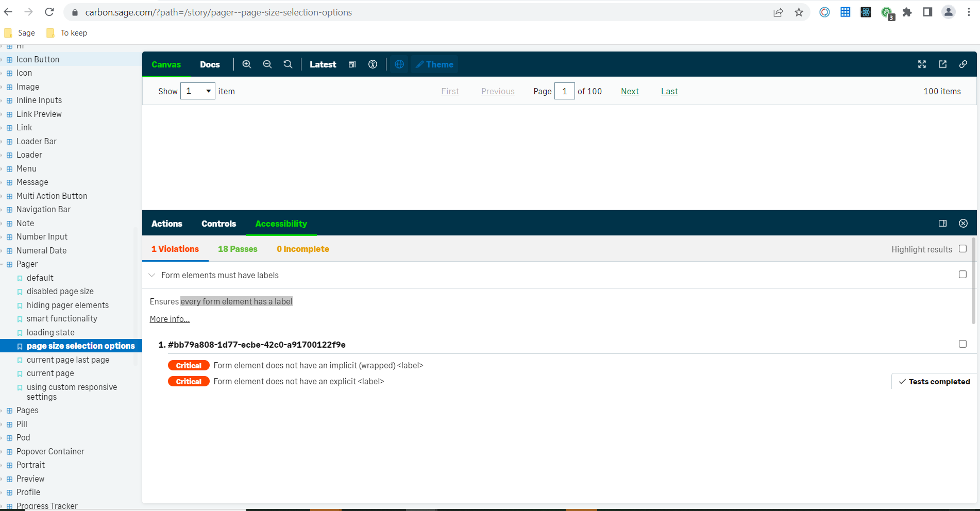Check the 'Form elements must have labels' checkbox

[x=962, y=275]
